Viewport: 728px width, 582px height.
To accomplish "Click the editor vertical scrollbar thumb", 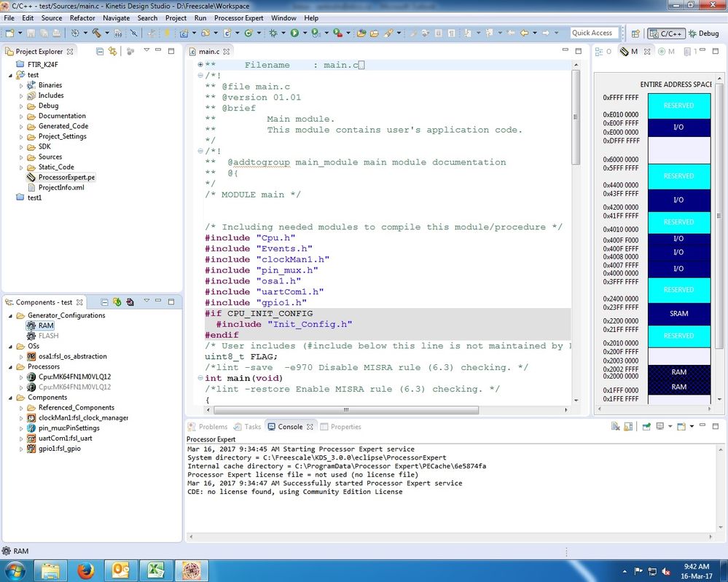I will pos(576,117).
